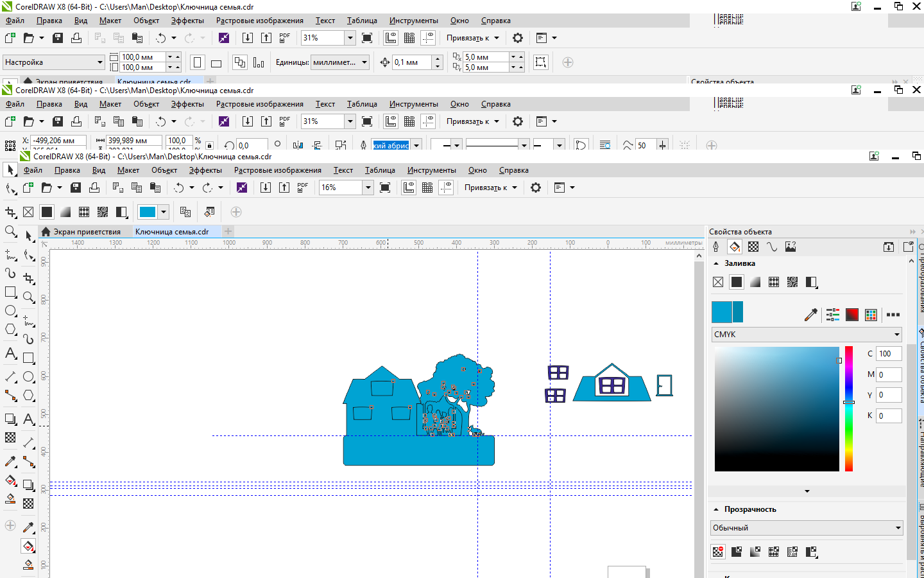Choose No fill on property bar
This screenshot has width=924, height=578.
pyautogui.click(x=28, y=212)
